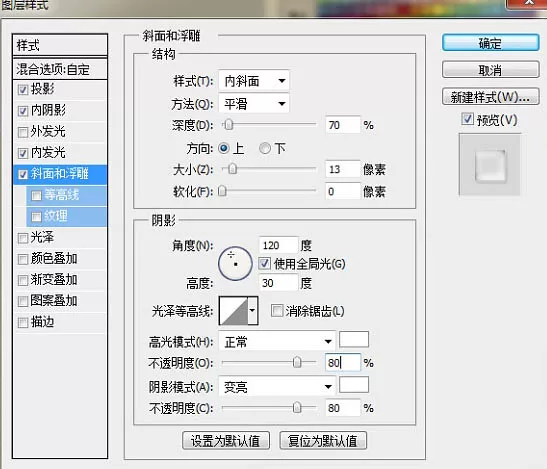Viewport: 547px width, 469px height.
Task: Click the 软化 value field
Action: point(343,191)
